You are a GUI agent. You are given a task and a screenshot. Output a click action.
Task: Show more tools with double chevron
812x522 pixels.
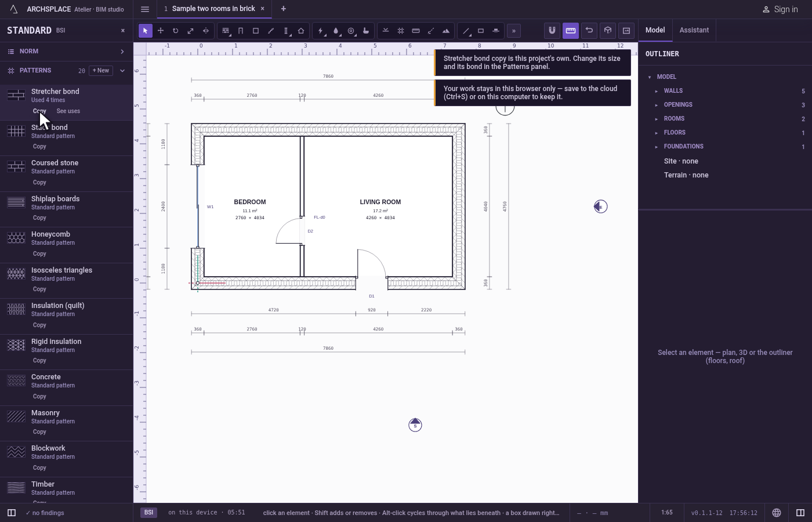pyautogui.click(x=514, y=31)
